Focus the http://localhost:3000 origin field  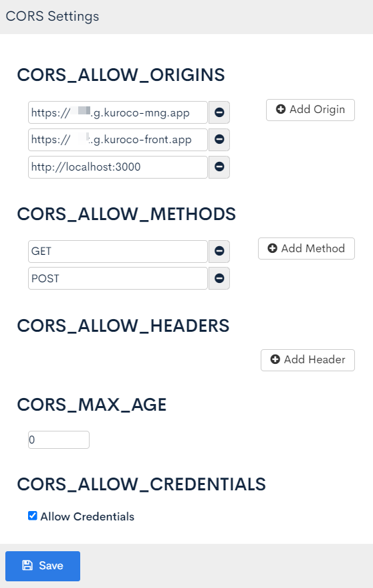pos(118,167)
